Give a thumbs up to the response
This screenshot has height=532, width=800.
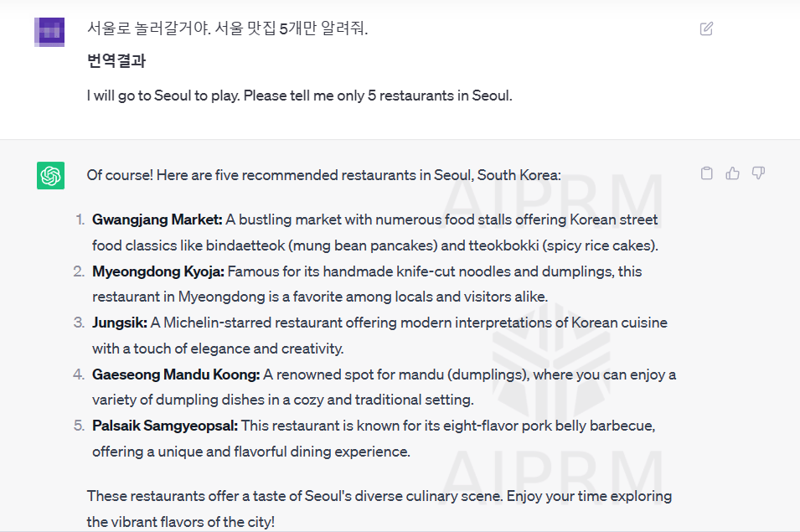pos(732,173)
